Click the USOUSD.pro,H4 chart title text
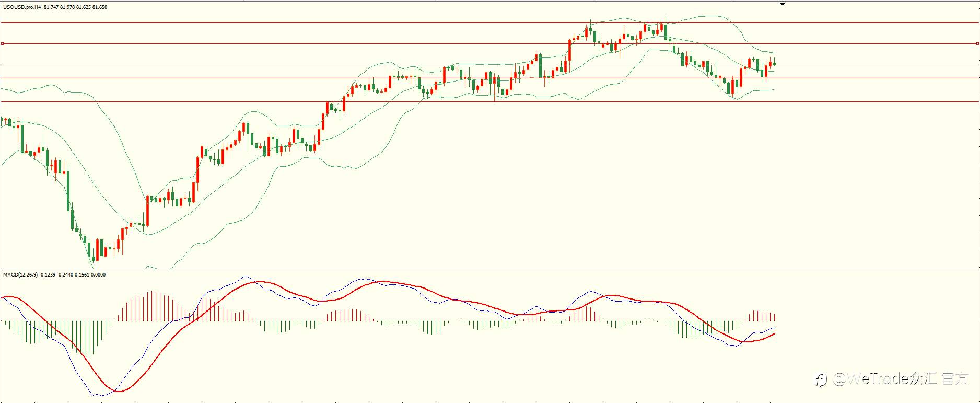980x403 pixels. [x=22, y=7]
